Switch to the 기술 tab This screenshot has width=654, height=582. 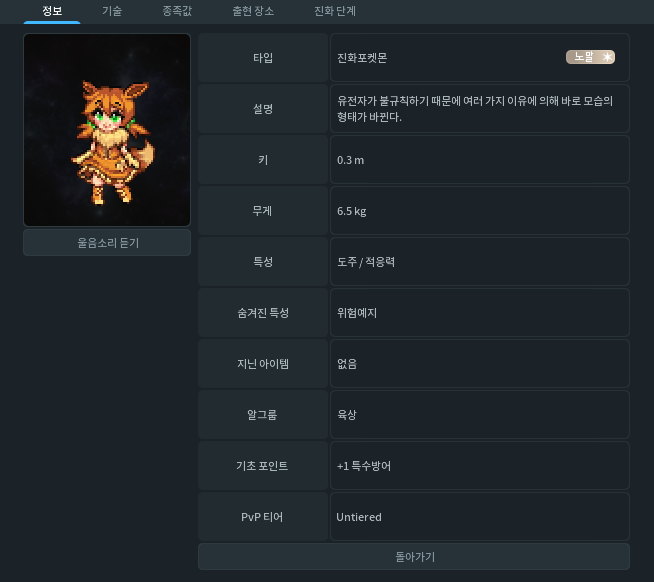(x=112, y=11)
